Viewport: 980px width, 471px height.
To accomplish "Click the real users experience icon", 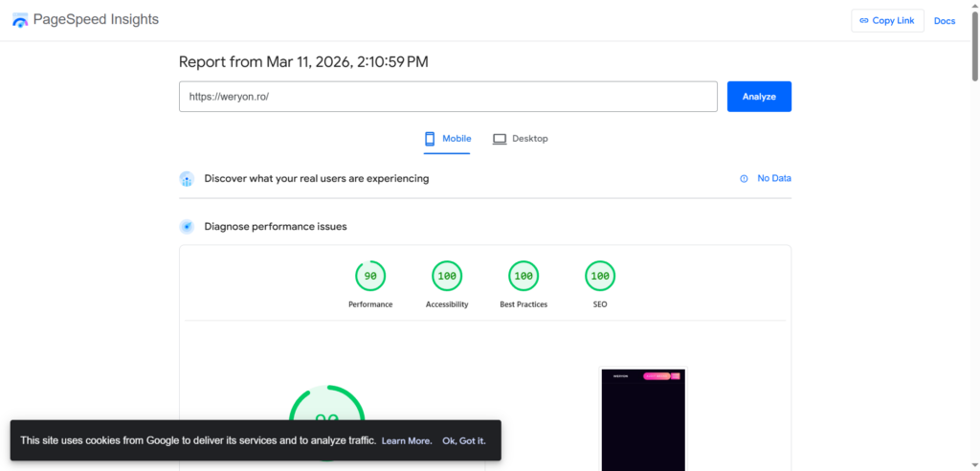I will click(187, 179).
